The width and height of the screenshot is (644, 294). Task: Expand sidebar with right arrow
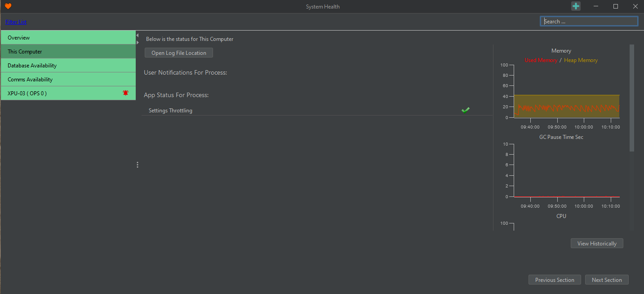click(x=138, y=42)
